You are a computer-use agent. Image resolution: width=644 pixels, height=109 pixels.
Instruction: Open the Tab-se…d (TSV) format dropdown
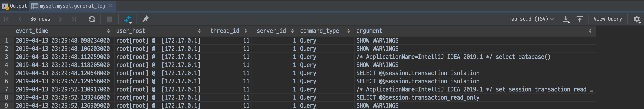[x=531, y=19]
